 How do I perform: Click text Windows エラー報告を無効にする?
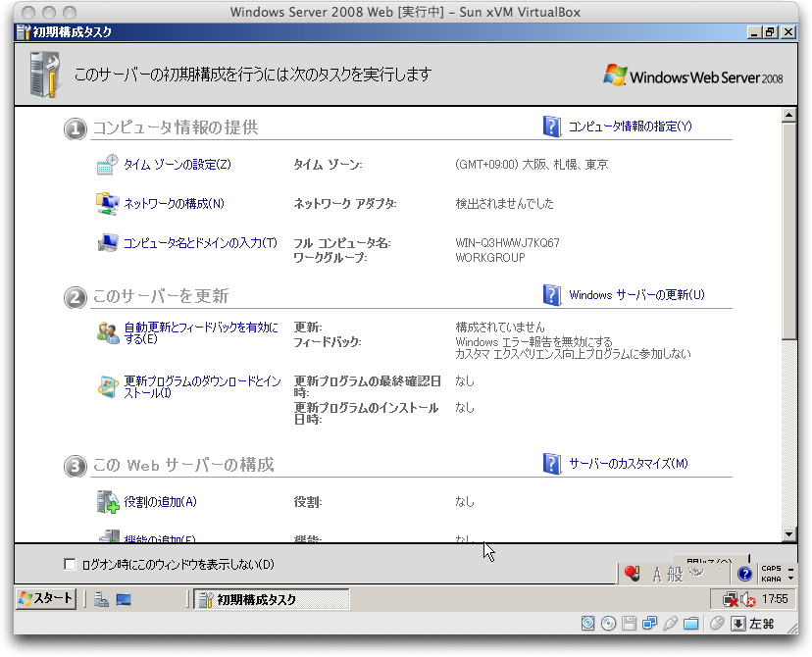click(x=533, y=341)
